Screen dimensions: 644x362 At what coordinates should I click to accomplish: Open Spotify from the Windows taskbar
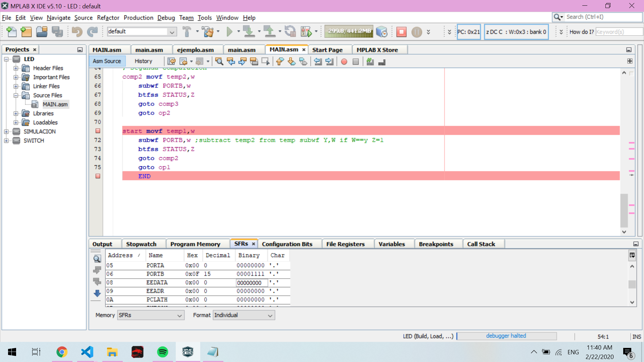(162, 352)
